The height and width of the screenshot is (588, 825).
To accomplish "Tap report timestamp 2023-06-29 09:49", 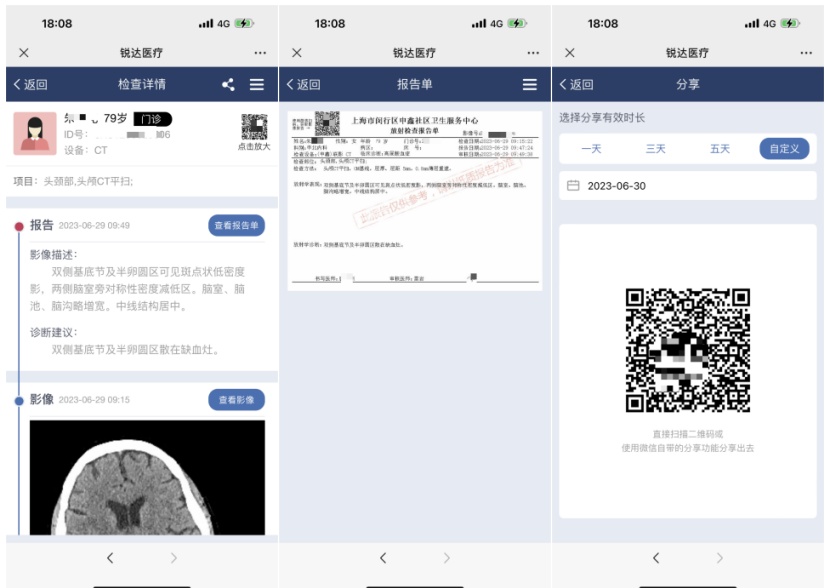I will (94, 226).
